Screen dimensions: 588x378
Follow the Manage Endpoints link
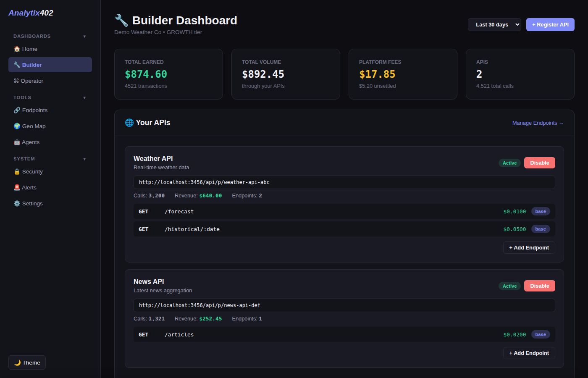[538, 123]
